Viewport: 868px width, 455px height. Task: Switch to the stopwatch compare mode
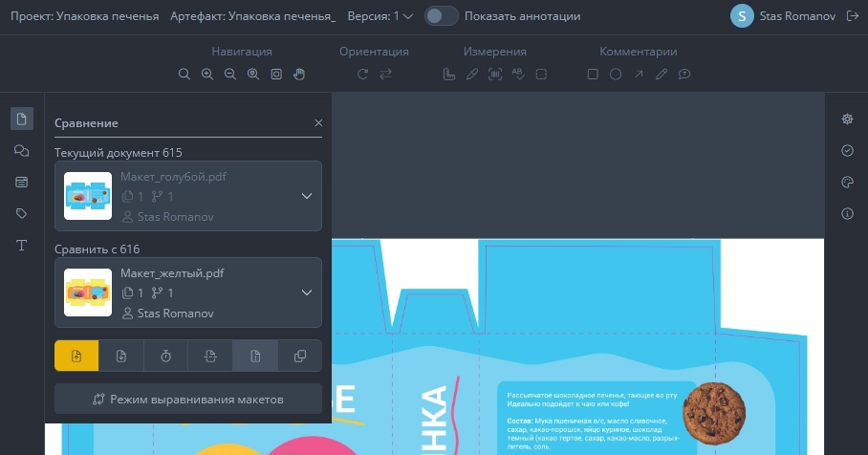165,356
